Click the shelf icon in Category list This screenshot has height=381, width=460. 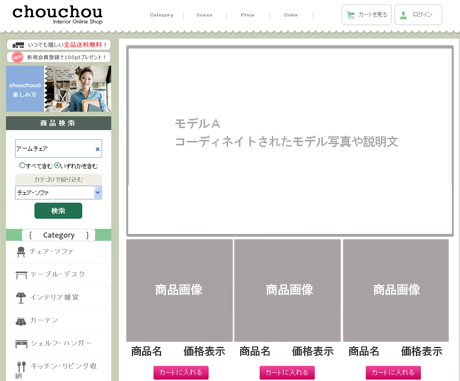pos(21,344)
